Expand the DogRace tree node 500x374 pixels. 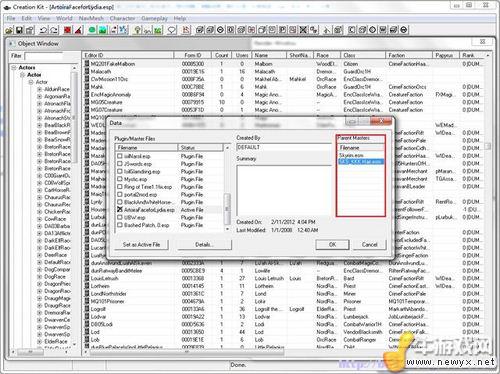[39, 277]
